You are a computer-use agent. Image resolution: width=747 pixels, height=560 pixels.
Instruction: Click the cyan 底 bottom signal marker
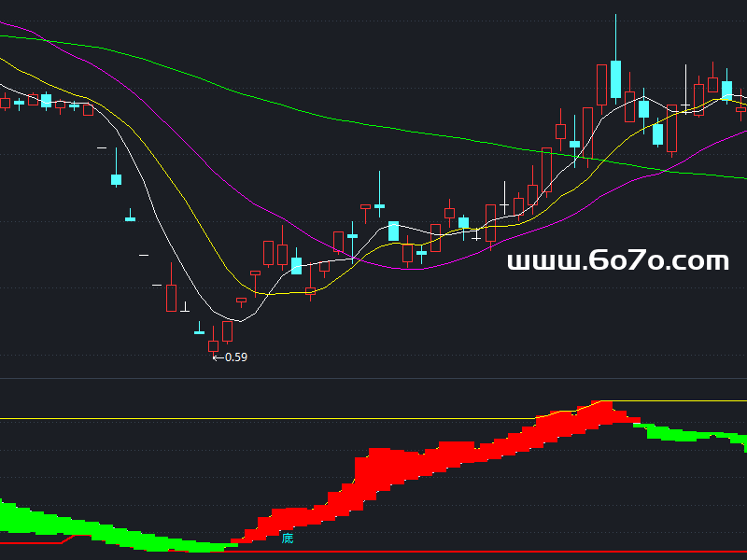click(288, 539)
